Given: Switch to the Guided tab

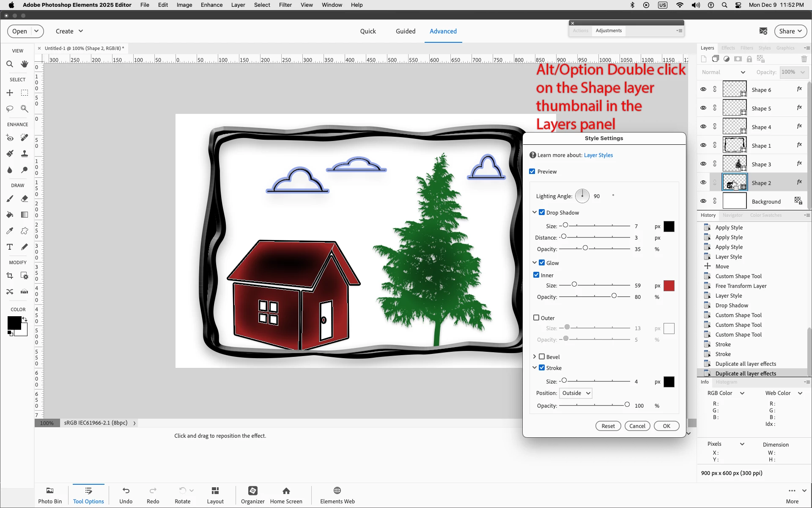Looking at the screenshot, I should pos(405,31).
